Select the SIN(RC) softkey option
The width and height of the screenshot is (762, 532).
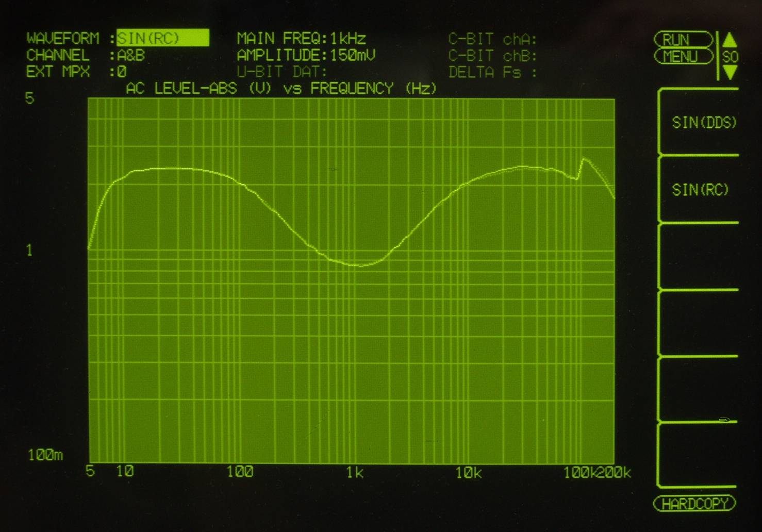click(700, 190)
